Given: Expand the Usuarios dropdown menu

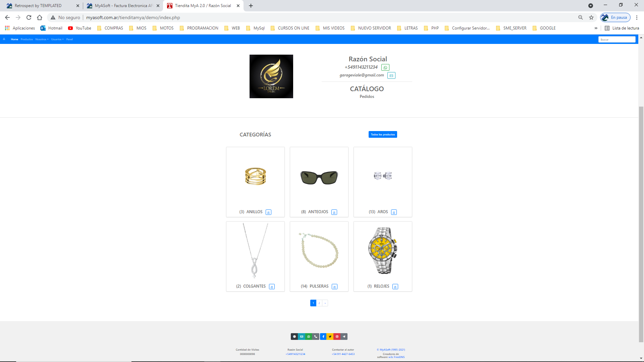Looking at the screenshot, I should coord(57,39).
